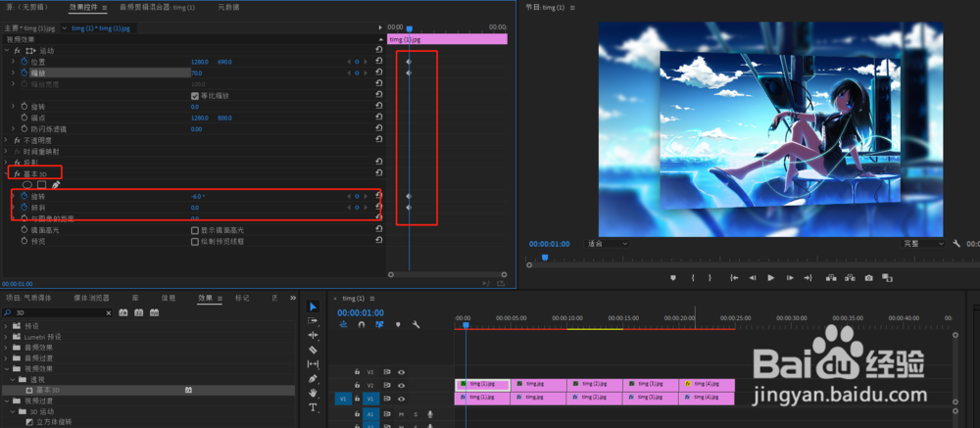The image size is (980, 428).
Task: Clear the 3D effects search field
Action: [x=108, y=312]
